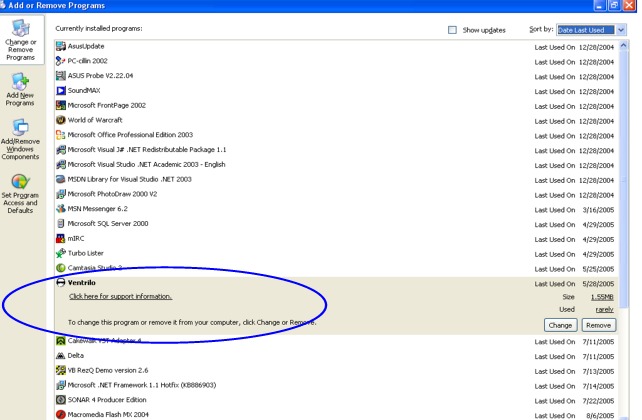Click the SONAR 4 Producer Edition icon
Viewport: 642px width, 420px height.
point(61,400)
